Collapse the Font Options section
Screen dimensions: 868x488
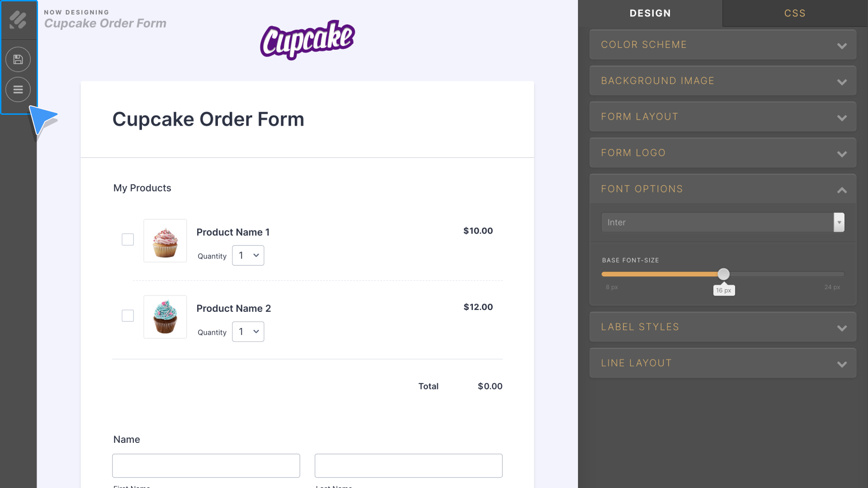pos(722,189)
